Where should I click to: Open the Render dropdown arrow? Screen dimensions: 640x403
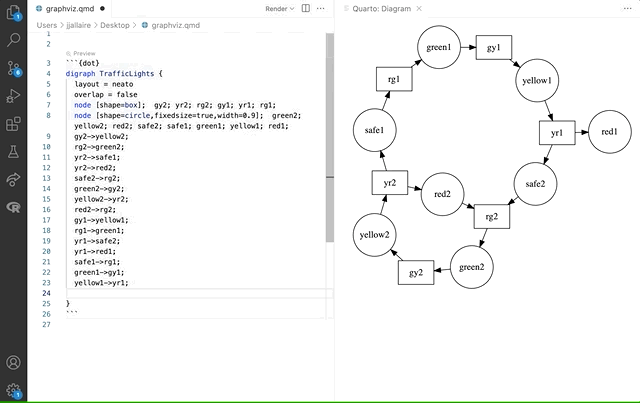pyautogui.click(x=291, y=8)
